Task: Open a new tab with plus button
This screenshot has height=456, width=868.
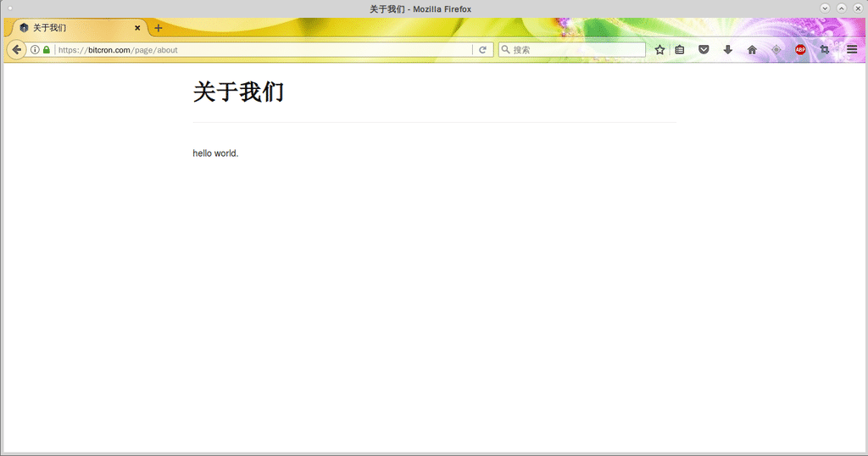Action: coord(159,28)
